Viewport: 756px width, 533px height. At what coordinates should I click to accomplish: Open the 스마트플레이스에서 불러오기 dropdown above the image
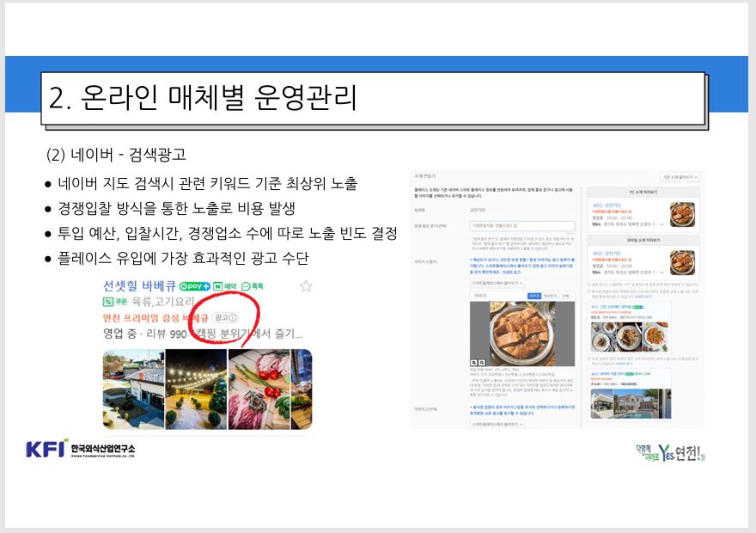point(497,282)
